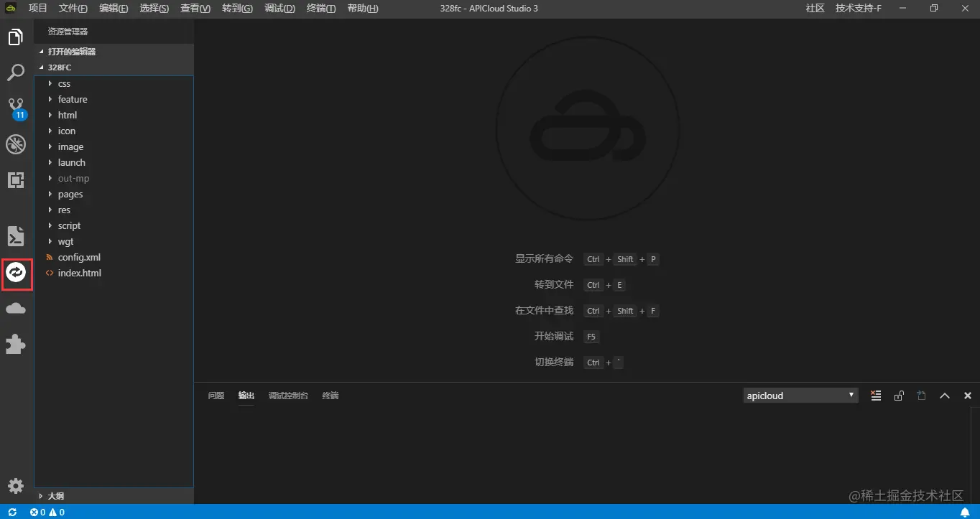Maximize the panel with the up chevron
980x519 pixels.
click(945, 396)
